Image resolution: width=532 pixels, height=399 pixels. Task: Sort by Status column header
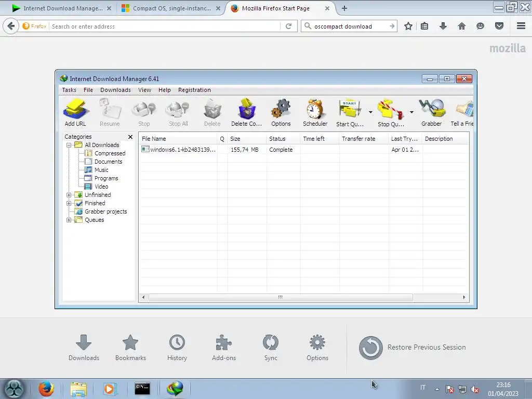click(x=283, y=139)
